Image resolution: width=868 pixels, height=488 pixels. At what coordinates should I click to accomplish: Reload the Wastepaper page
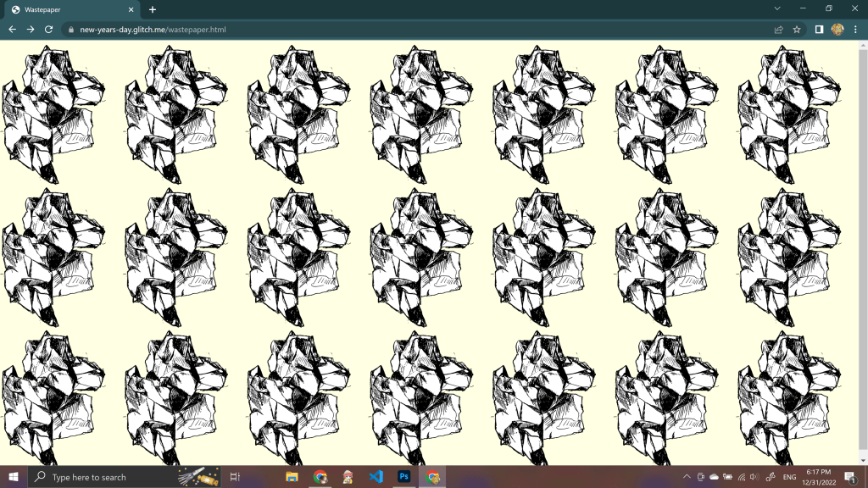click(x=49, y=29)
